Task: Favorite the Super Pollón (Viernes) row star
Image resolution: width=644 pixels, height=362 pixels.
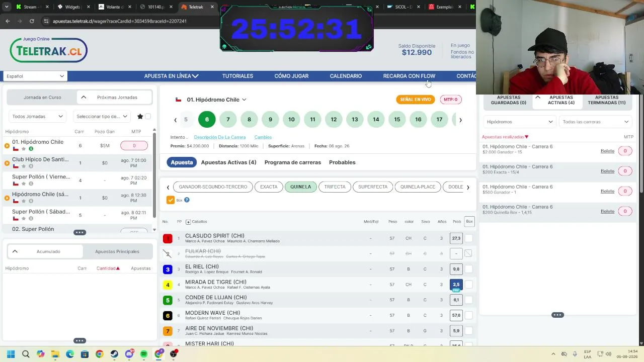Action: coord(23,184)
